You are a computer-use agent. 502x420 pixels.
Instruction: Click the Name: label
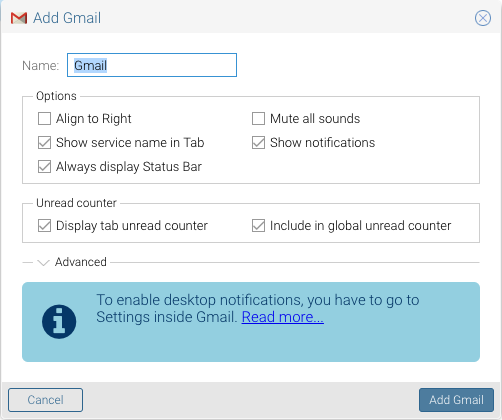click(40, 65)
